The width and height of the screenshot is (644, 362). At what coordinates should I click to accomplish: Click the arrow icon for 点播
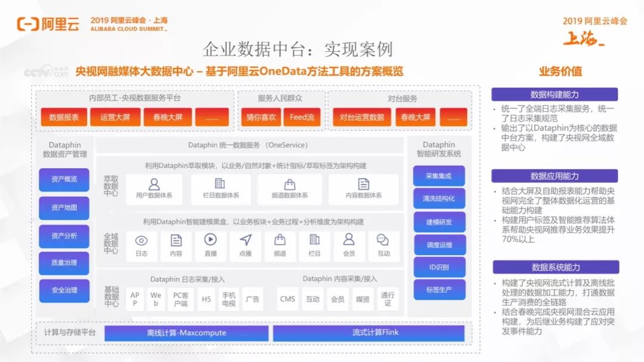point(245,240)
